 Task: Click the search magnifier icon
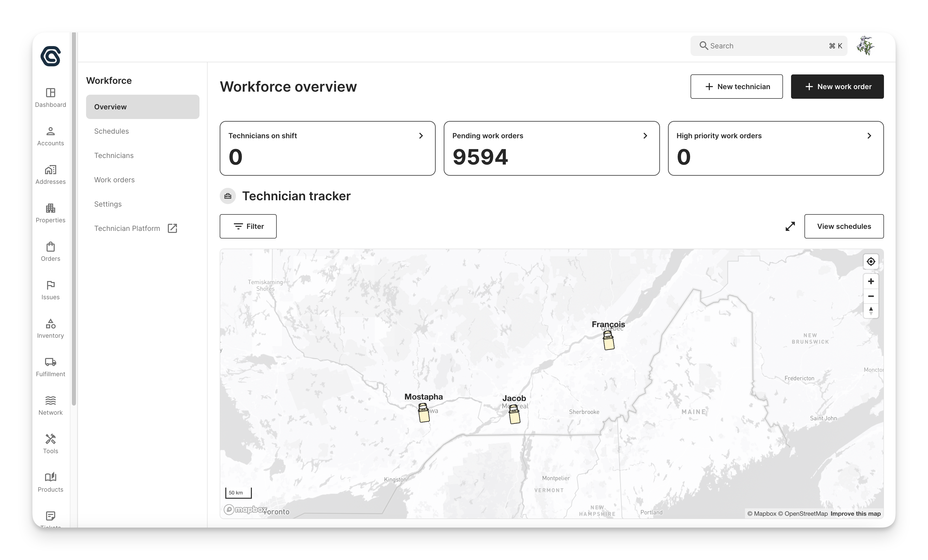point(703,46)
